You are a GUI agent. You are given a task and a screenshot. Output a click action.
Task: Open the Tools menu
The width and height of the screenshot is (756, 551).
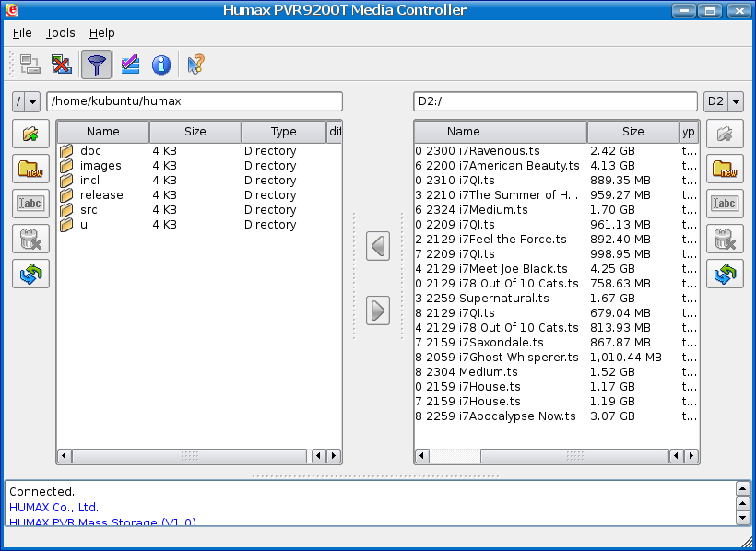60,33
